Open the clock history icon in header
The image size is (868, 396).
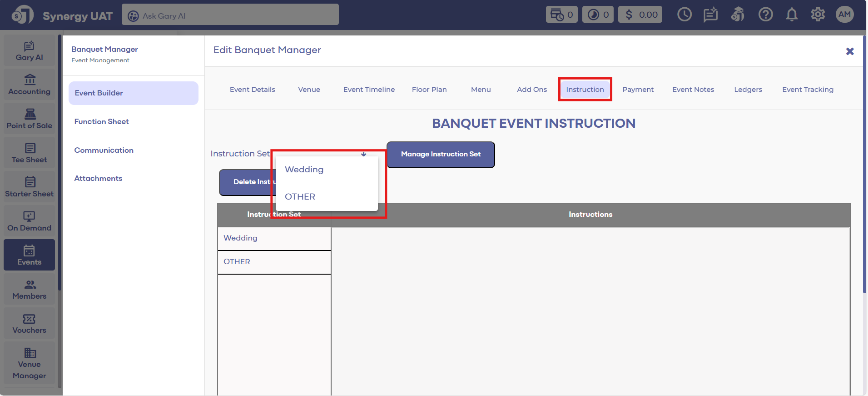[684, 15]
